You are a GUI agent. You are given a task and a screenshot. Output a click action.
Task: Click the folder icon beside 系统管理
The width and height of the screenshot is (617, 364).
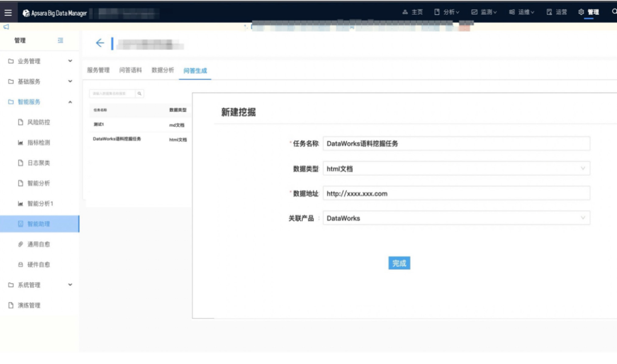(11, 285)
